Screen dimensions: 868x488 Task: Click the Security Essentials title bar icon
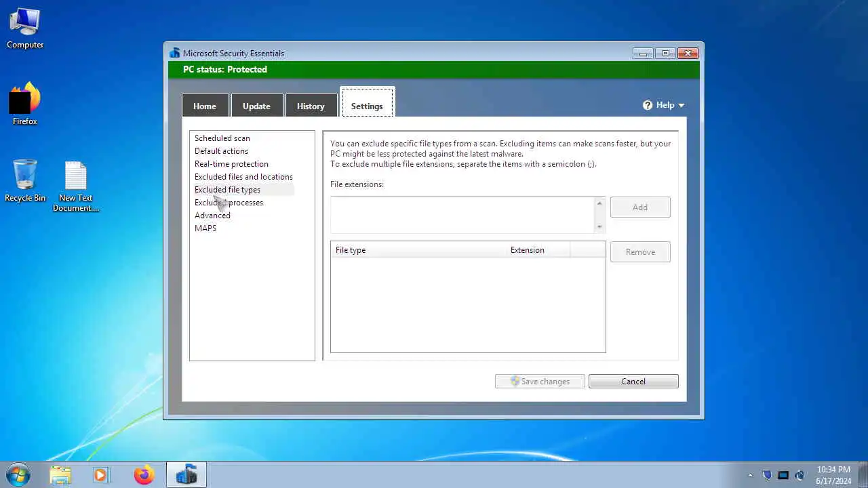point(175,53)
